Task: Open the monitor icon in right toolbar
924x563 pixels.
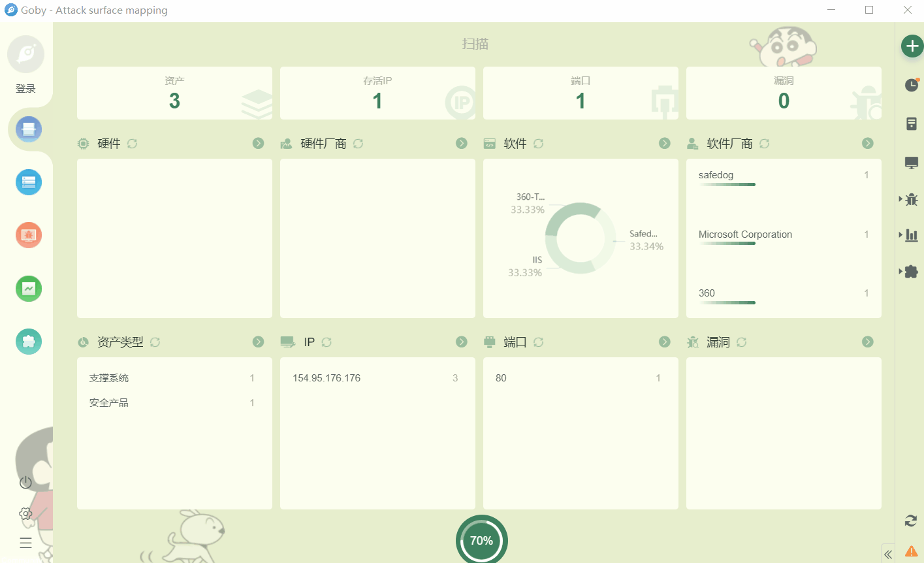Action: click(912, 163)
